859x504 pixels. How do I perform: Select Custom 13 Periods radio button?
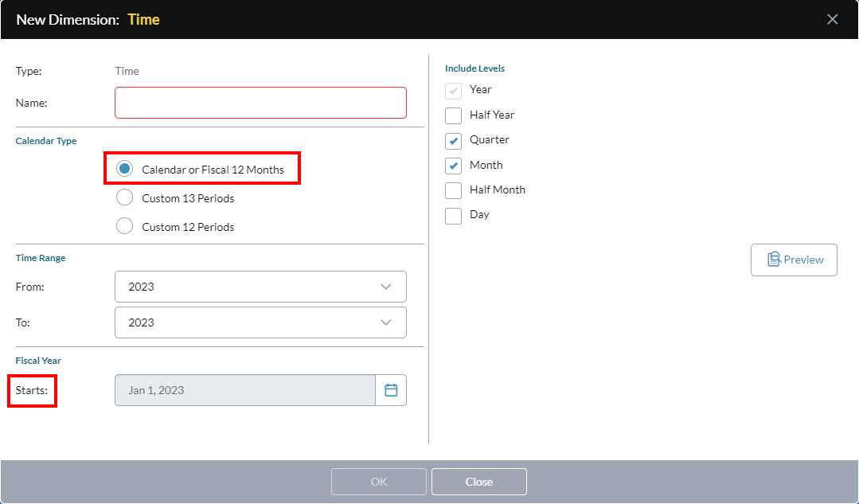124,197
